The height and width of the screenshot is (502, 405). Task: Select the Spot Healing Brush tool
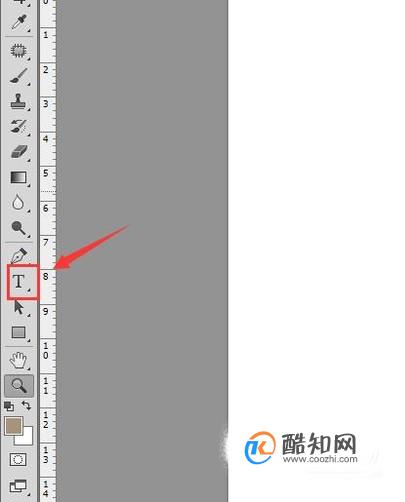click(x=19, y=50)
